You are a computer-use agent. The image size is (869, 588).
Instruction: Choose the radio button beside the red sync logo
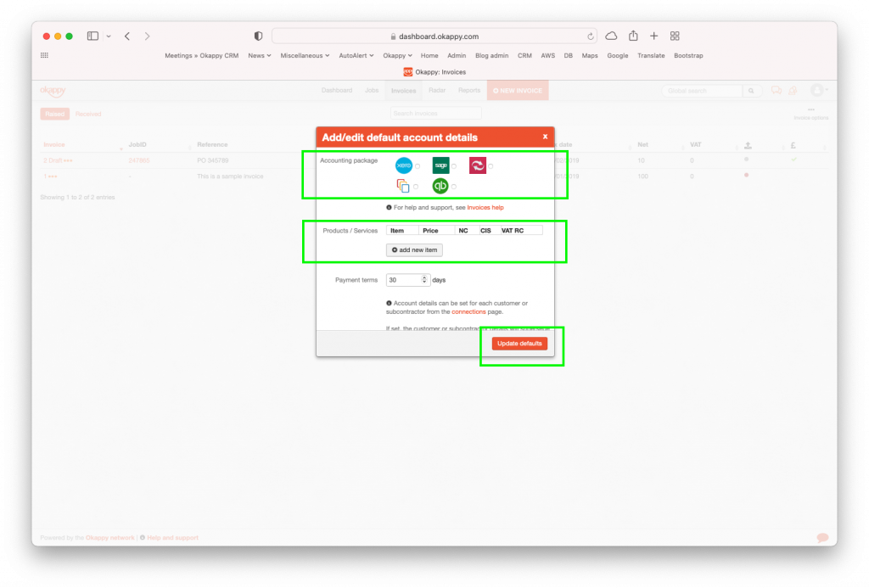491,166
